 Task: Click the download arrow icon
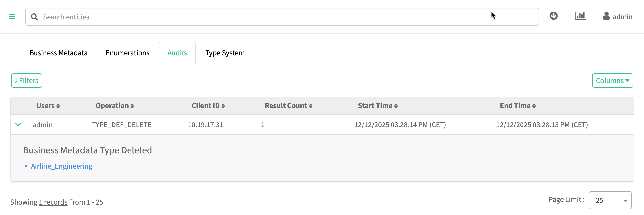click(554, 16)
